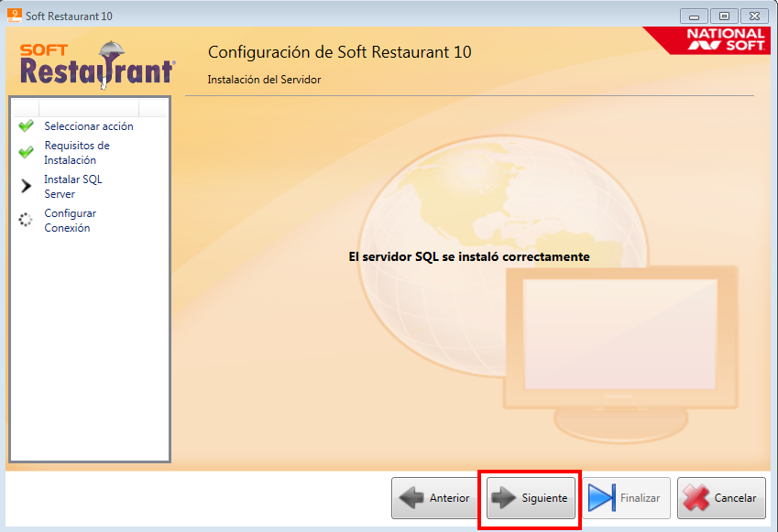Image resolution: width=778 pixels, height=532 pixels.
Task: Maximize the Soft Restaurant 10 window
Action: 725,16
